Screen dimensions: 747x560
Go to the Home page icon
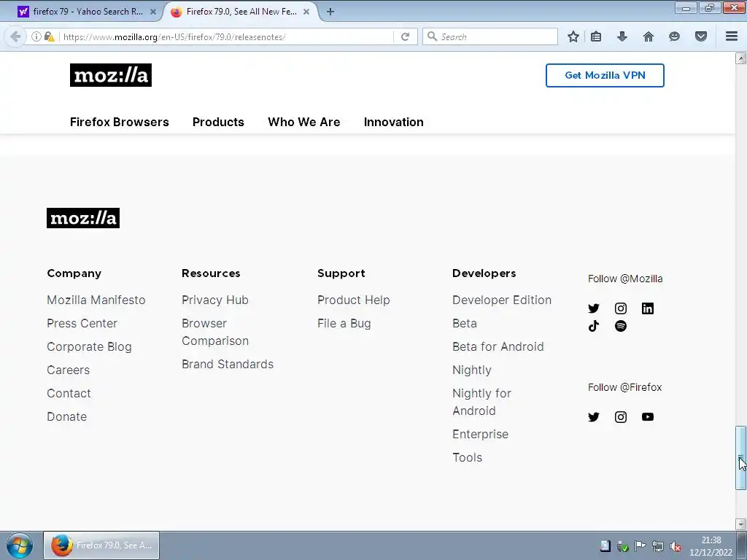pyautogui.click(x=649, y=36)
